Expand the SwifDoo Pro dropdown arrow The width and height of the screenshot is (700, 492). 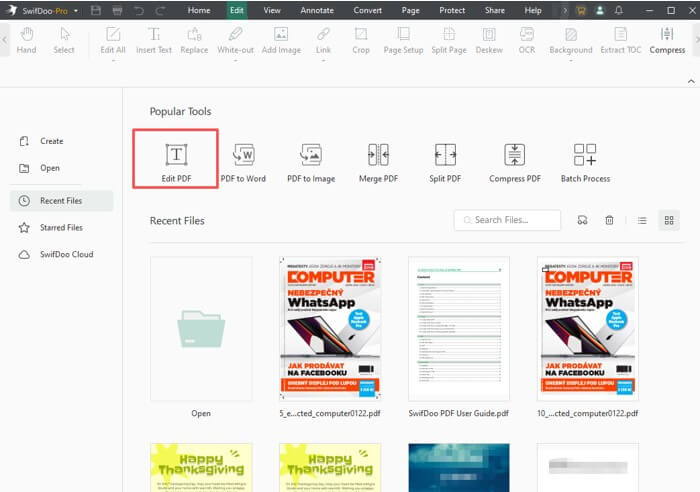[x=76, y=11]
